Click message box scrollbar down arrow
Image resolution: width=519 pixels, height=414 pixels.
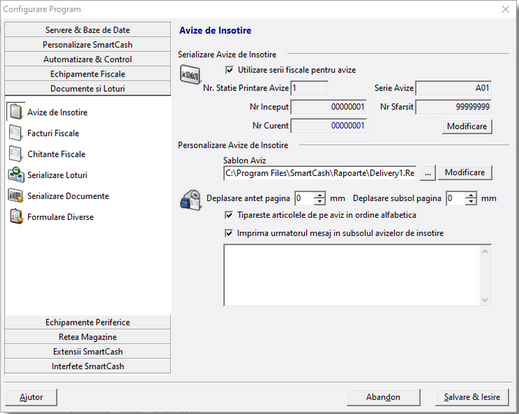(485, 300)
